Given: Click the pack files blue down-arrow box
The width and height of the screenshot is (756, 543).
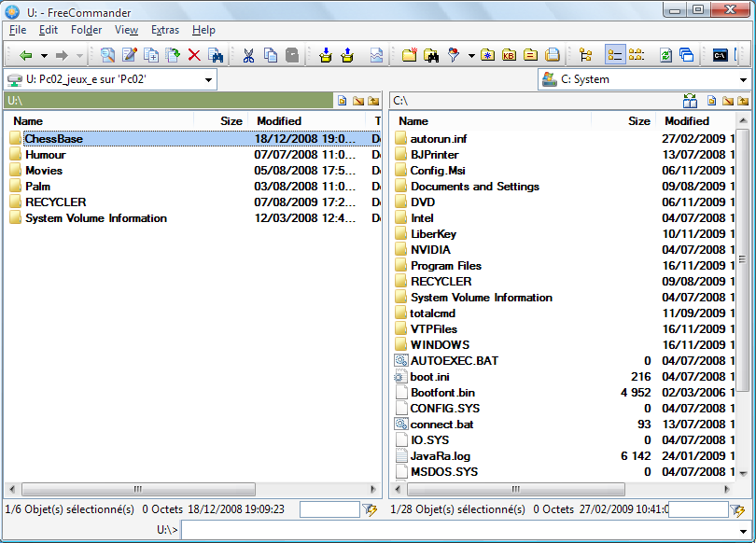Looking at the screenshot, I should tap(326, 55).
